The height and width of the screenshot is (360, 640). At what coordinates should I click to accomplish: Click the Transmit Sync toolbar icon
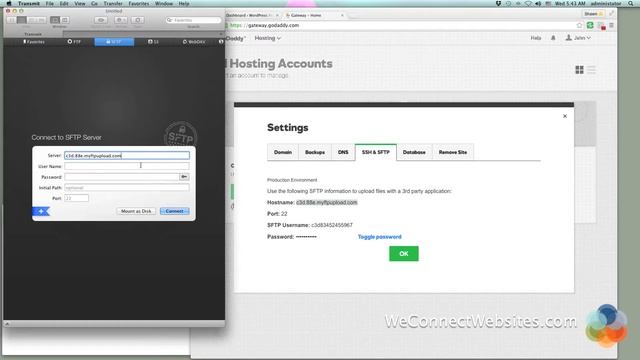[x=138, y=20]
